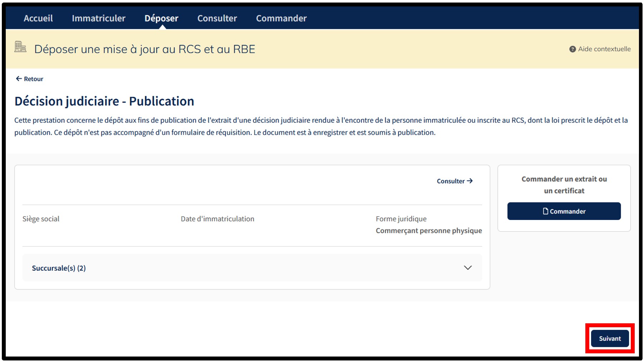Open the Immatriculer menu
This screenshot has width=644, height=363.
pos(98,18)
